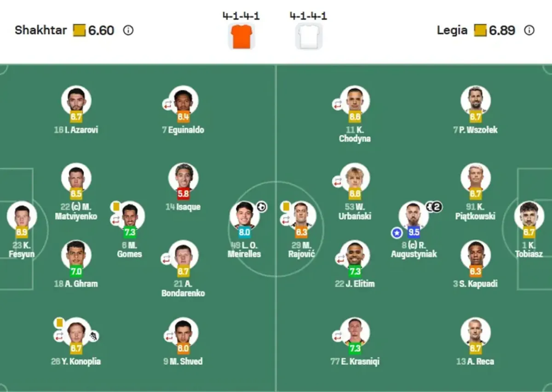Click the goal ball icon beside L. O. Meirelles
Image resolution: width=552 pixels, height=392 pixels.
point(262,207)
